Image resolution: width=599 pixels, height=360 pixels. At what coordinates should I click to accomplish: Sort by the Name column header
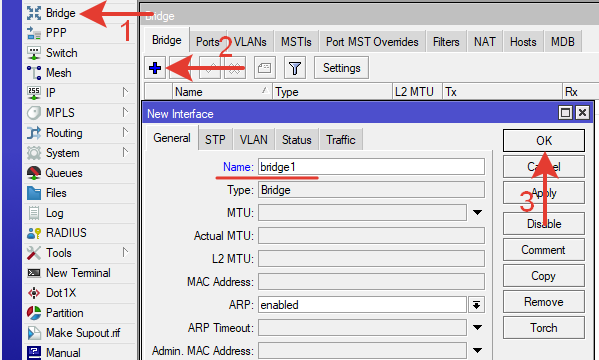222,92
